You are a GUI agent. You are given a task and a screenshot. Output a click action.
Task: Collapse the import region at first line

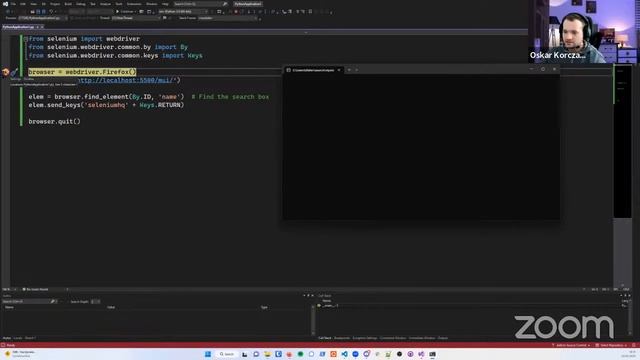(26, 39)
